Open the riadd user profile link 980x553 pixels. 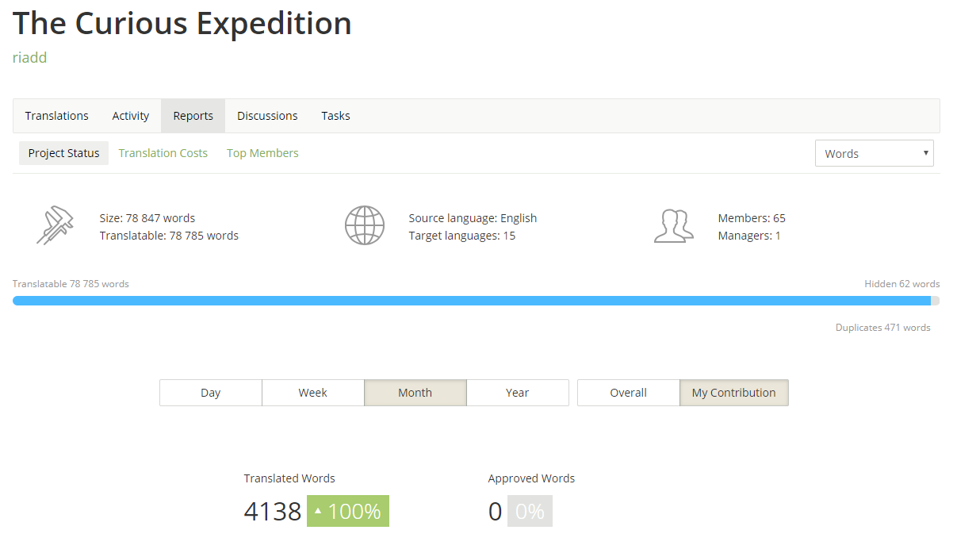(x=30, y=58)
